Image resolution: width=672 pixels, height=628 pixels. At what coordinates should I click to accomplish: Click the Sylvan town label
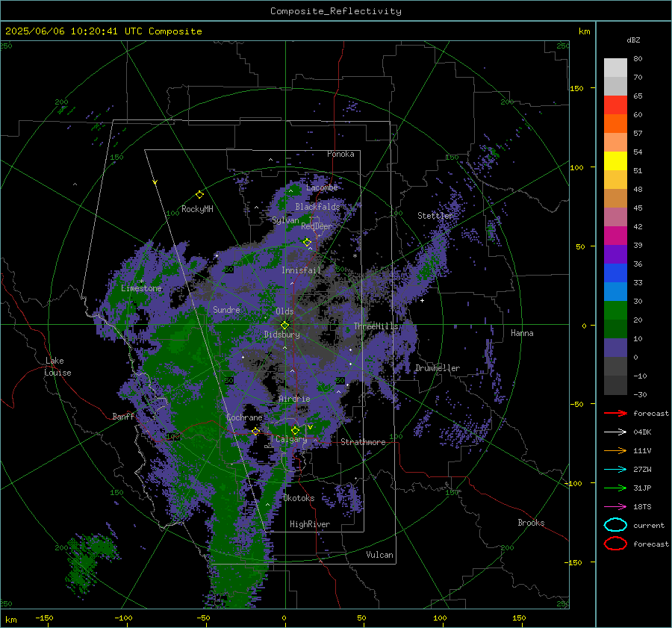tap(285, 220)
